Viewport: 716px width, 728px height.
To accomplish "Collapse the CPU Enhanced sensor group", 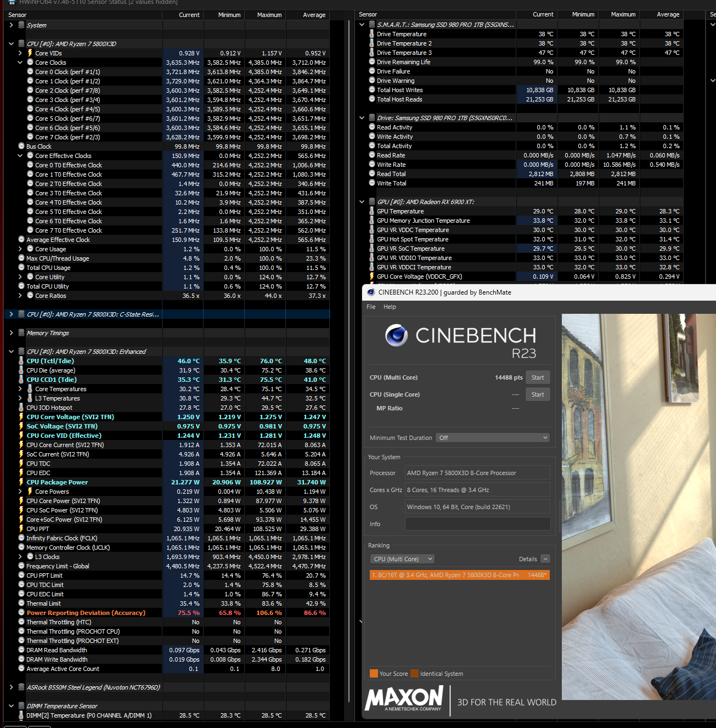I will 11,352.
